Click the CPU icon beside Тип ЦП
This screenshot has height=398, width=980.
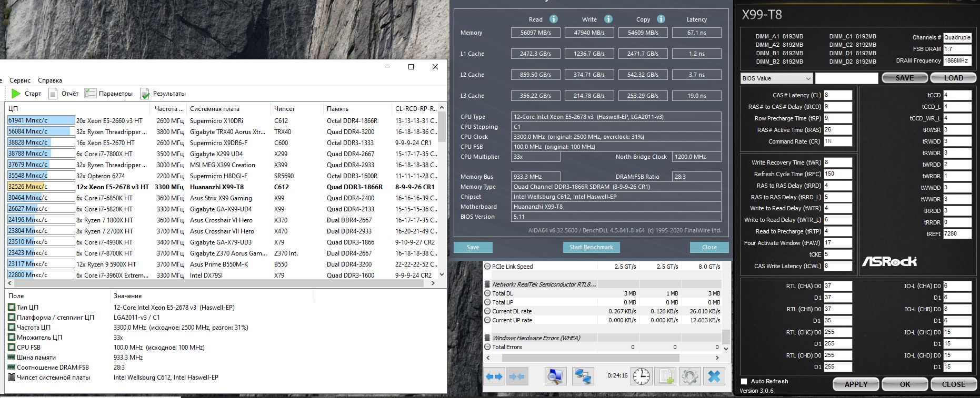(12, 308)
